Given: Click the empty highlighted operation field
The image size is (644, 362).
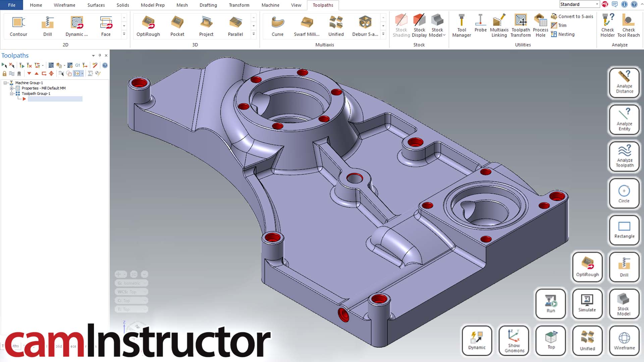Looking at the screenshot, I should coord(55,99).
